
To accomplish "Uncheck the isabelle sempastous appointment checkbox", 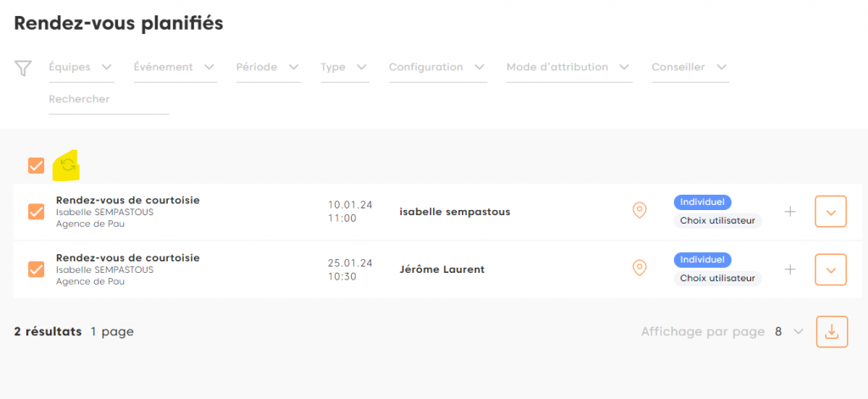I will (x=36, y=212).
